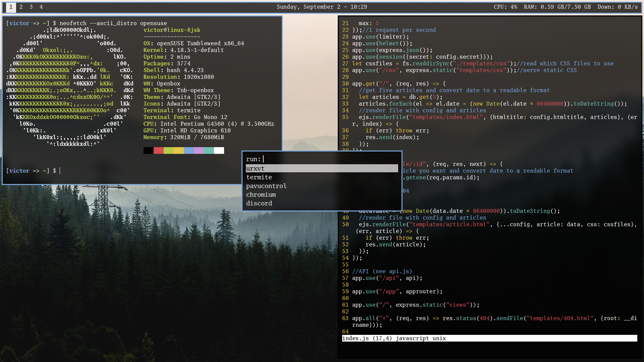Select urxvt in the run launcher
This screenshot has height=362, width=644.
coord(322,169)
